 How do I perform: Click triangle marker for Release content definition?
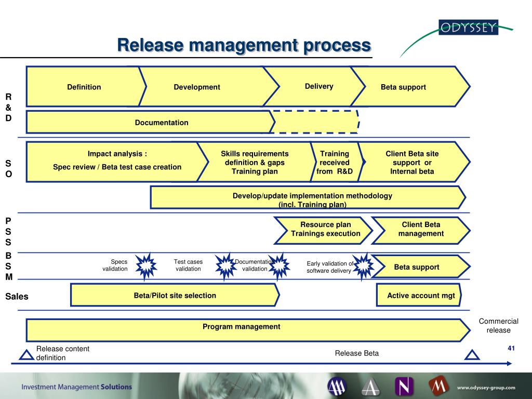(x=26, y=355)
